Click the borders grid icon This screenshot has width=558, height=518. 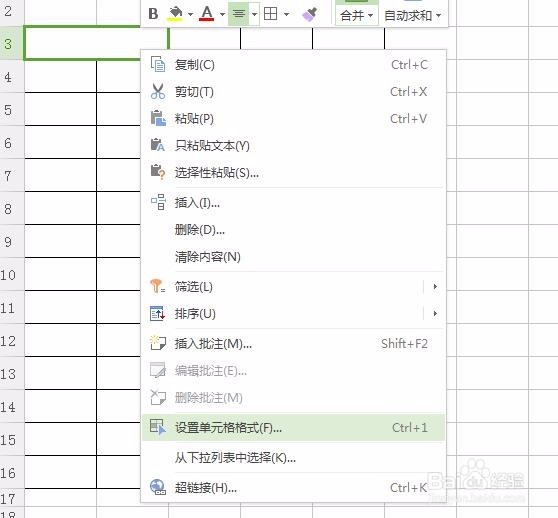click(270, 14)
